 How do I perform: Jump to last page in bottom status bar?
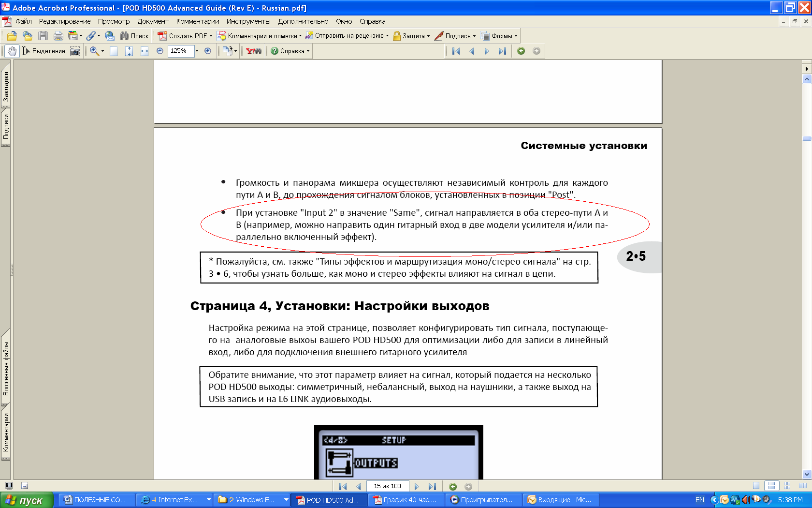[432, 486]
